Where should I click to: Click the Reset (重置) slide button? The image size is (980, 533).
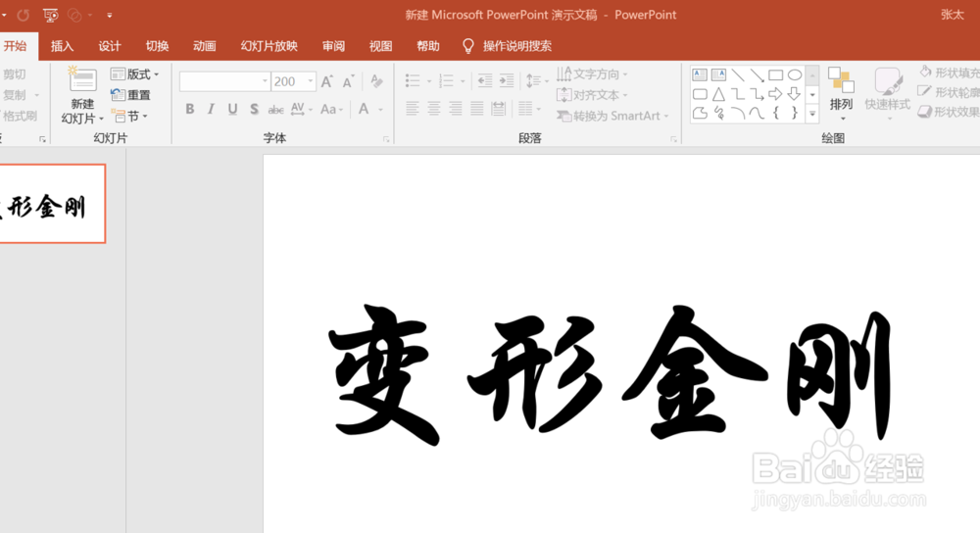130,95
